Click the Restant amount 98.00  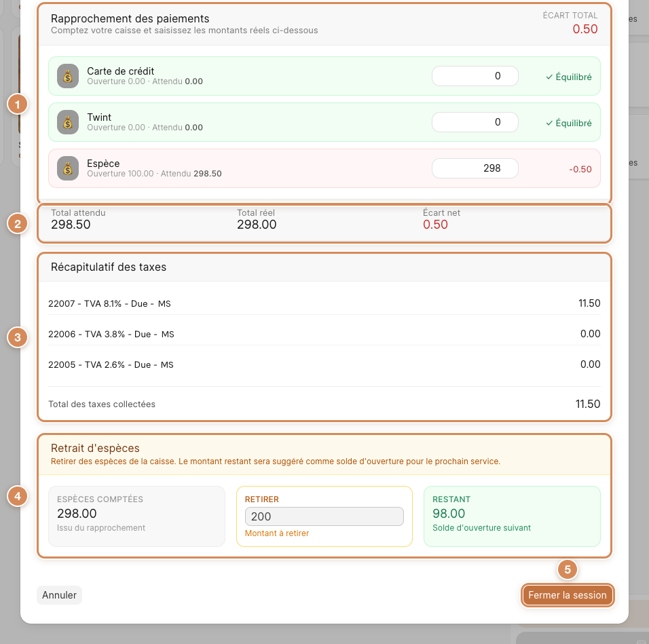[449, 513]
